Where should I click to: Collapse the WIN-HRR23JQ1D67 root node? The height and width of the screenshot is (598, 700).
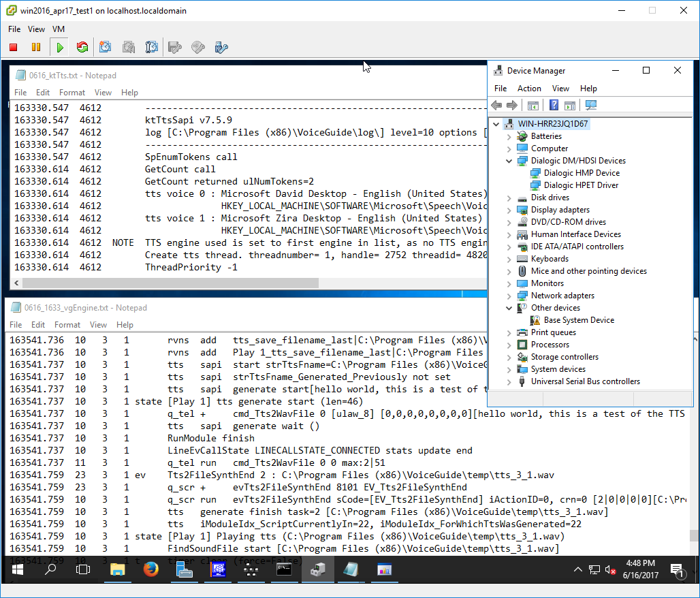(496, 124)
